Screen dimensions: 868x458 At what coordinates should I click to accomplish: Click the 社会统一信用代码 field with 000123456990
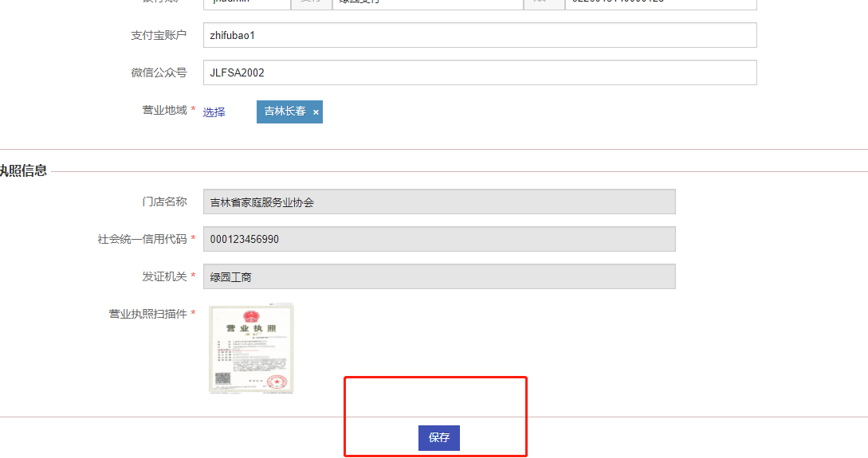439,239
